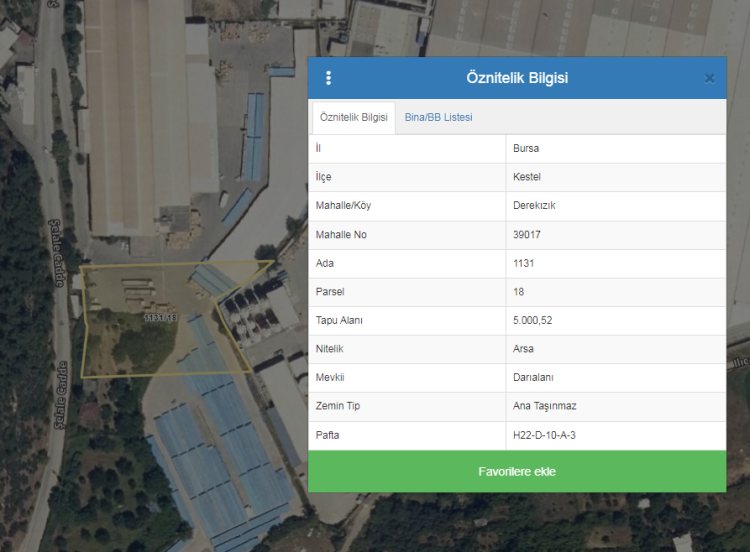Viewport: 750px width, 552px height.
Task: Close the Öznitelik Bilgisi dialog
Action: click(709, 78)
